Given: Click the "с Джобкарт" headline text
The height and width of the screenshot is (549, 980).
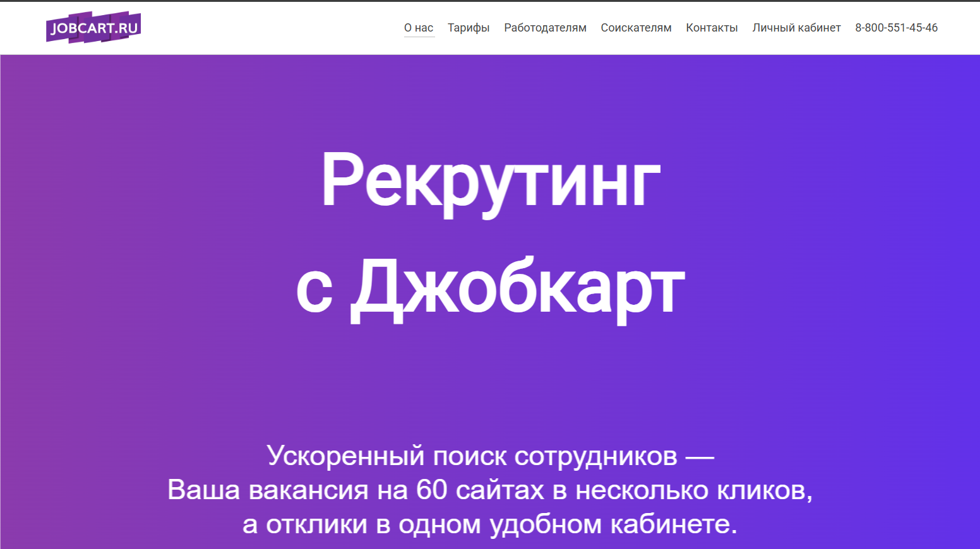Looking at the screenshot, I should tap(491, 287).
